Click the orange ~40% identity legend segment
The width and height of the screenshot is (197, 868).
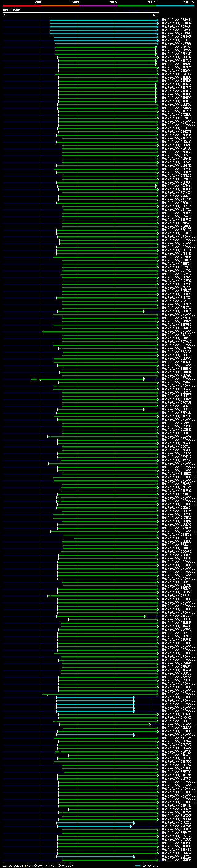point(60,6)
